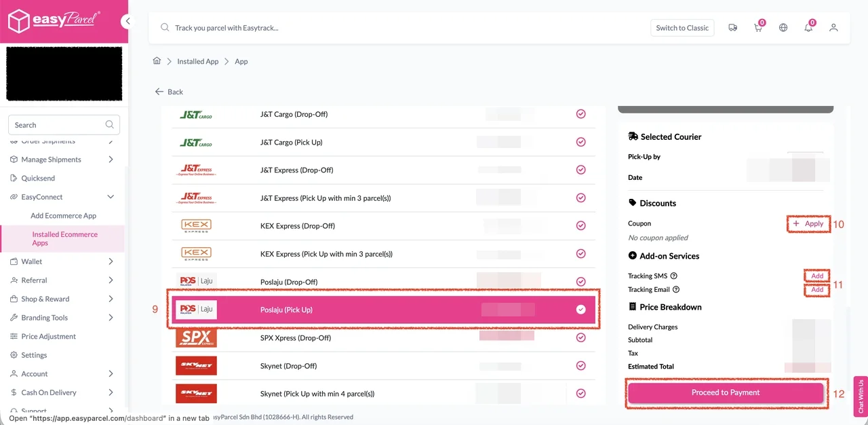Image resolution: width=868 pixels, height=425 pixels.
Task: Click the home icon in the breadcrumb
Action: click(x=157, y=60)
